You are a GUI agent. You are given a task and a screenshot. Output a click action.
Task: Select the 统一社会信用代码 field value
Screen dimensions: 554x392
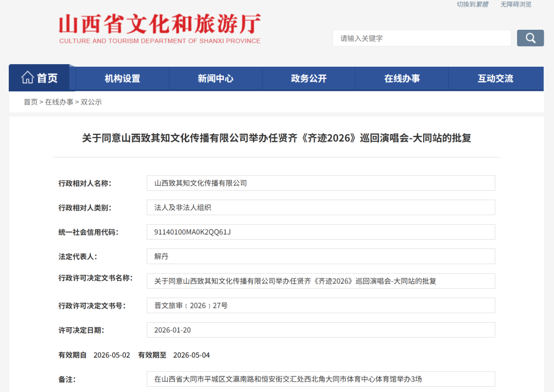[x=321, y=231]
